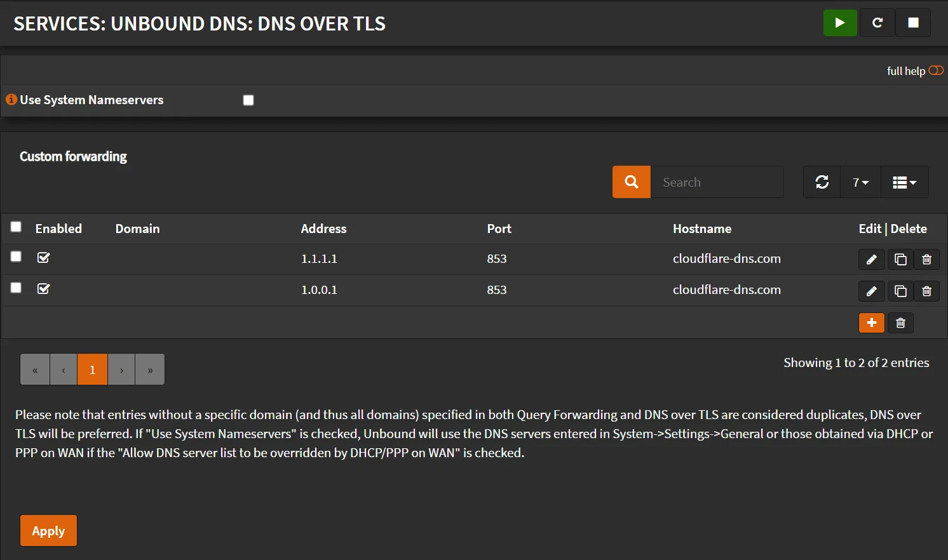
Task: Open the rows-per-page dropdown showing 7
Action: tap(860, 182)
